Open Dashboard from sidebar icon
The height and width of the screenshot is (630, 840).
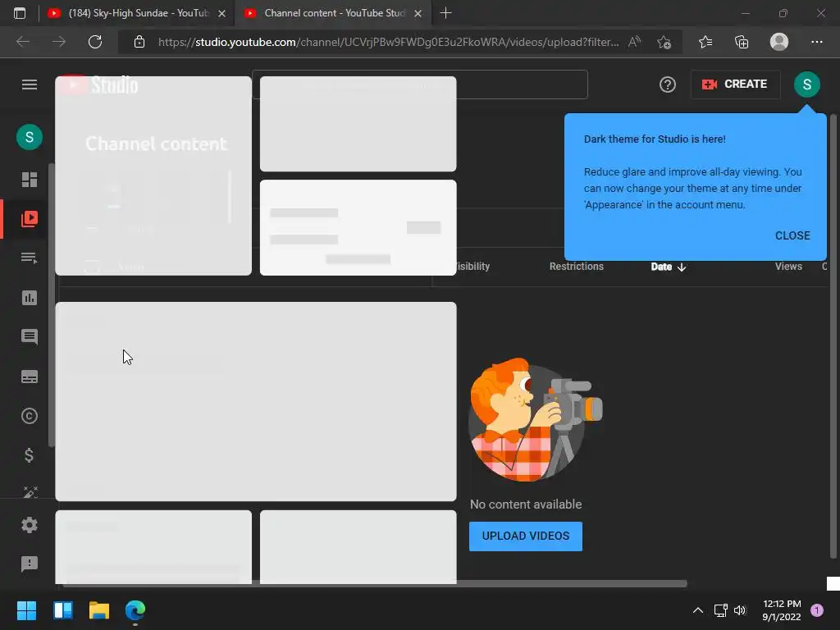(x=30, y=180)
